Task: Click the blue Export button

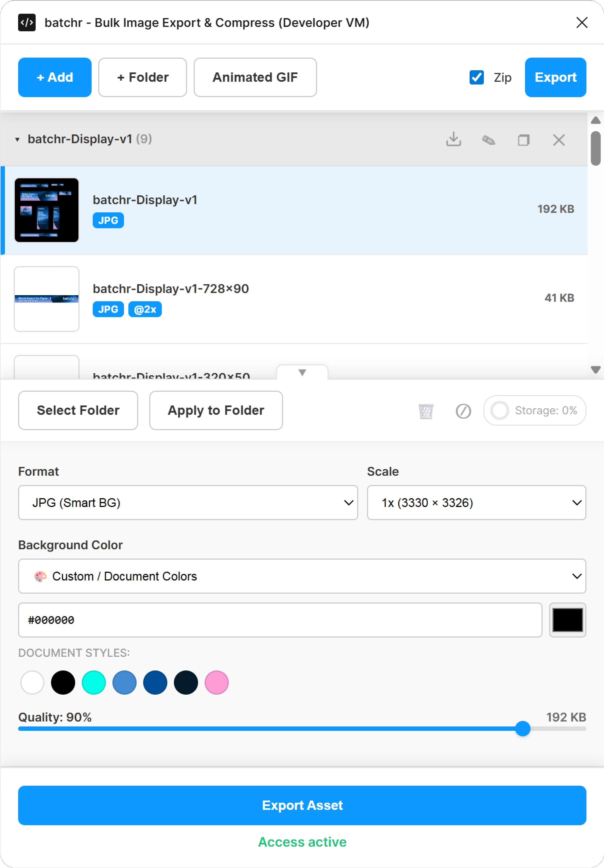Action: [555, 77]
